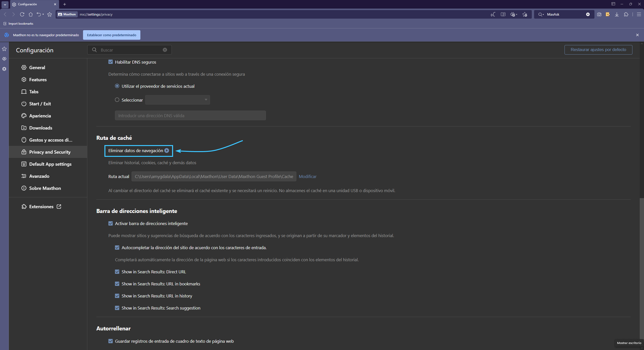Click the Modificar cache path link

[307, 177]
